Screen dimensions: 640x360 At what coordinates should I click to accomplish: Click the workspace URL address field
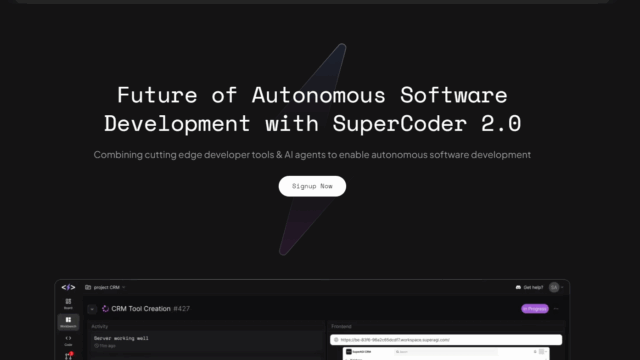446,340
